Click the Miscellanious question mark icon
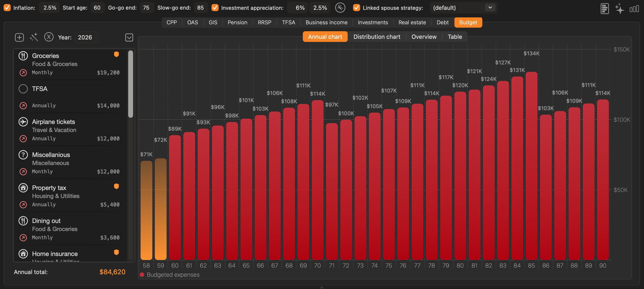The image size is (644, 289). pyautogui.click(x=23, y=155)
